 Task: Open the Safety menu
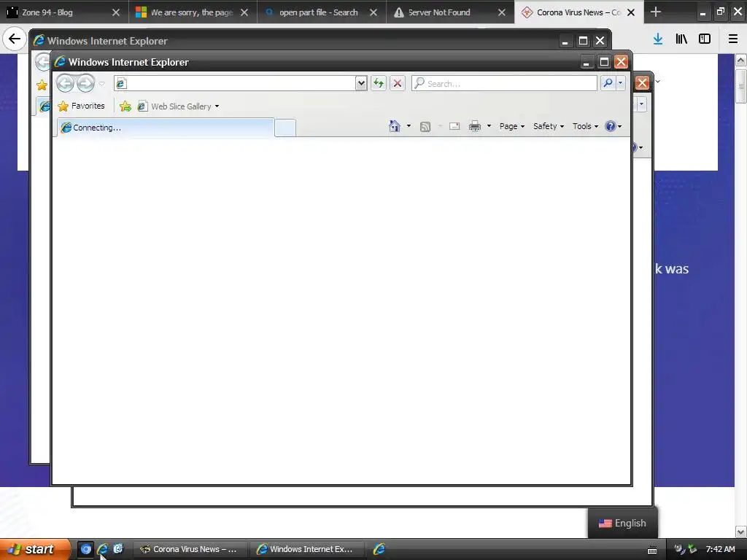549,126
